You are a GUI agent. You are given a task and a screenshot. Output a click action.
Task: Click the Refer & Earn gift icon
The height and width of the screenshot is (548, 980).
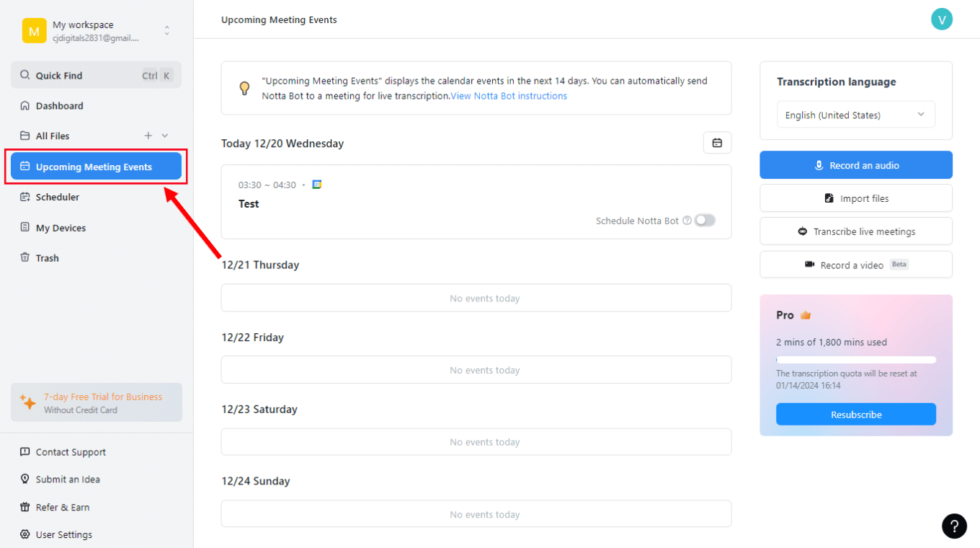coord(24,507)
